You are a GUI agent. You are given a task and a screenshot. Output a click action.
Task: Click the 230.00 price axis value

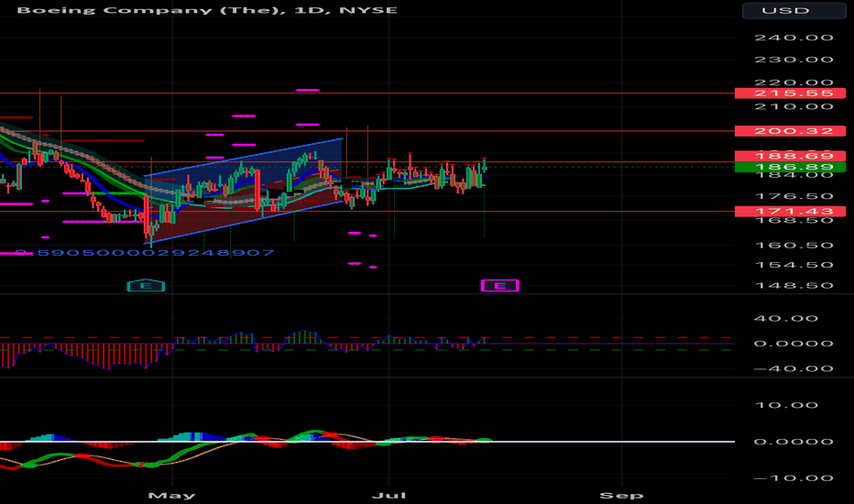point(794,60)
